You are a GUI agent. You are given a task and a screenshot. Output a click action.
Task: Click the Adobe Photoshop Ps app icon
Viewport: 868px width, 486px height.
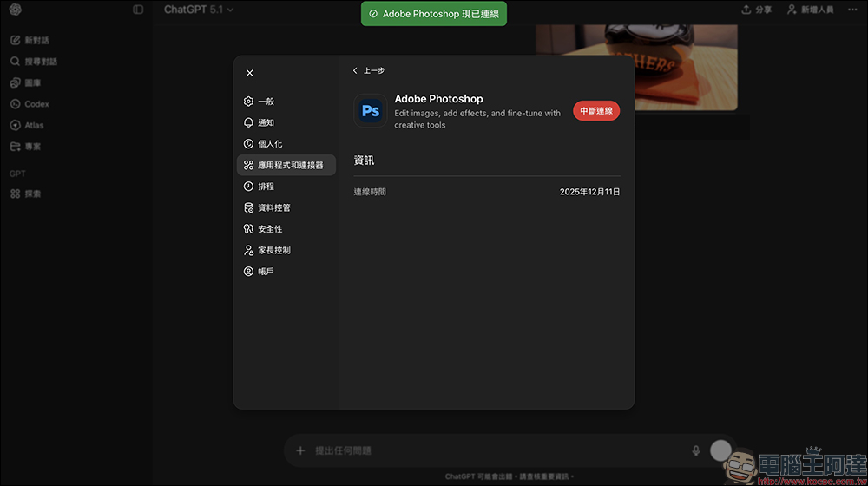click(371, 111)
